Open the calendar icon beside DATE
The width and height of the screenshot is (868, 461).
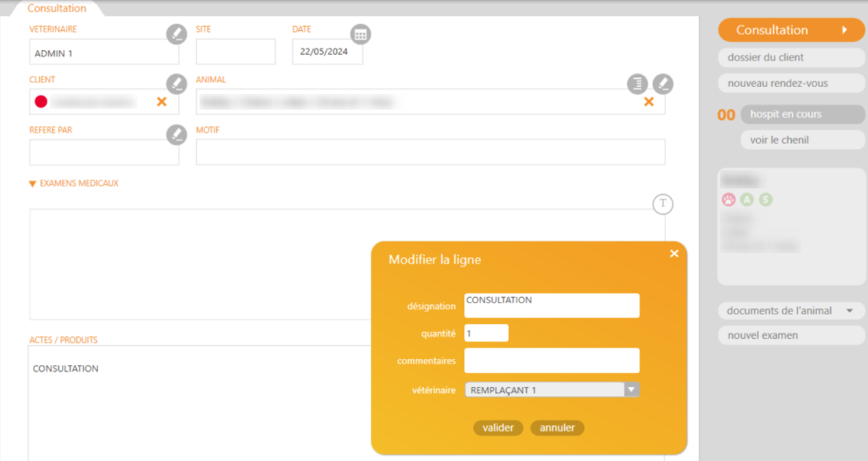[x=360, y=34]
